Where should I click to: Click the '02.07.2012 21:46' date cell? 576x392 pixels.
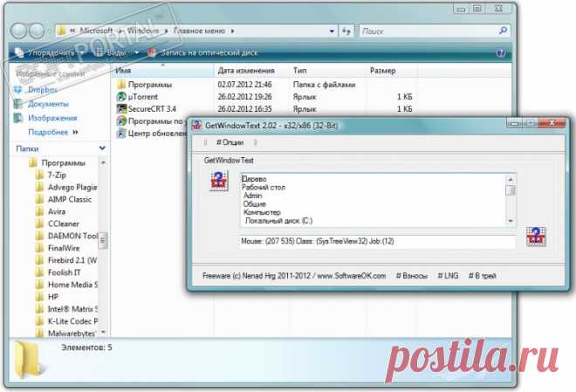point(244,85)
